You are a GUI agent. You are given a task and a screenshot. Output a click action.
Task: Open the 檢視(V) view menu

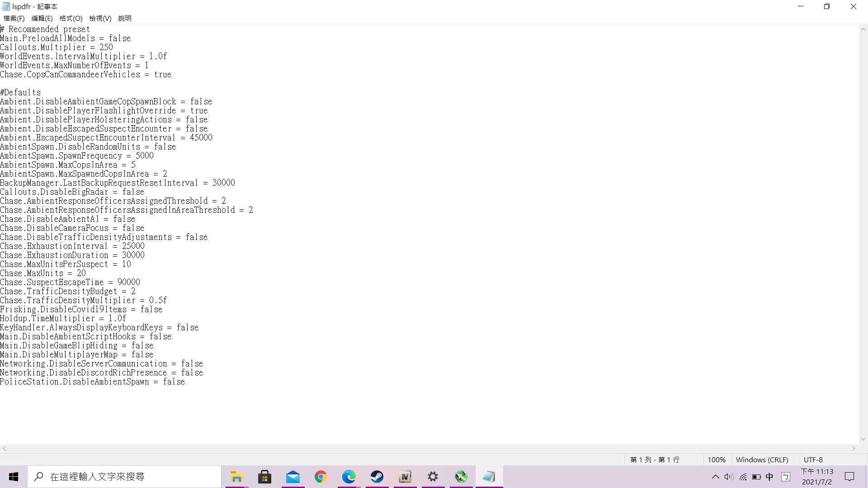(x=100, y=19)
